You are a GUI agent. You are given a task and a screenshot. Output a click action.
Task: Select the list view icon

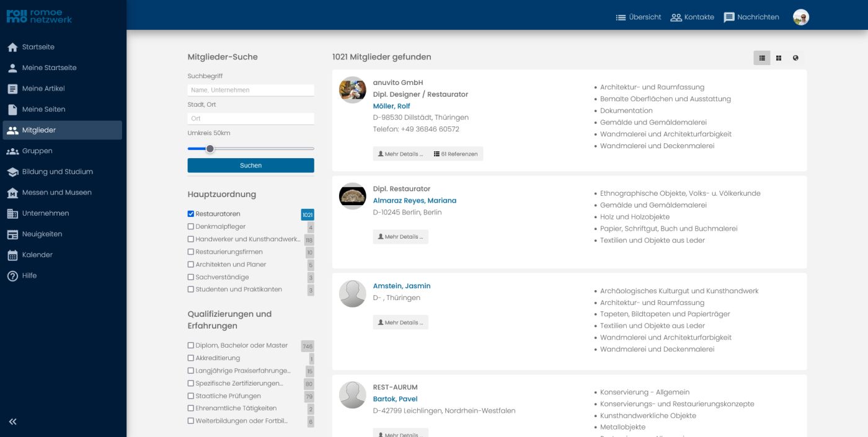[762, 58]
